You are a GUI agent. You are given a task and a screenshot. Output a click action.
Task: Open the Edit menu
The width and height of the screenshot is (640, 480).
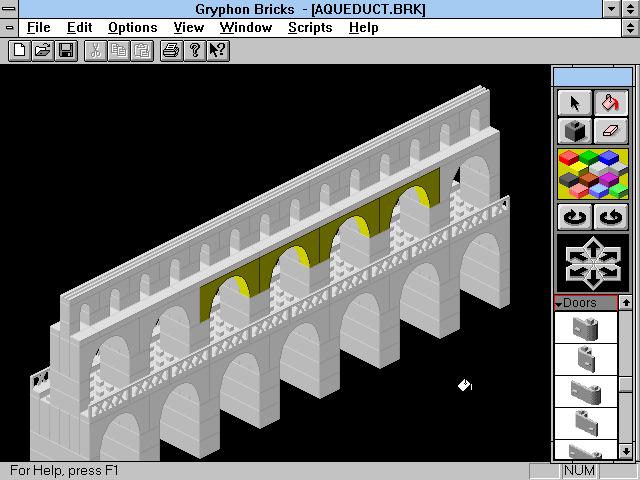(79, 28)
